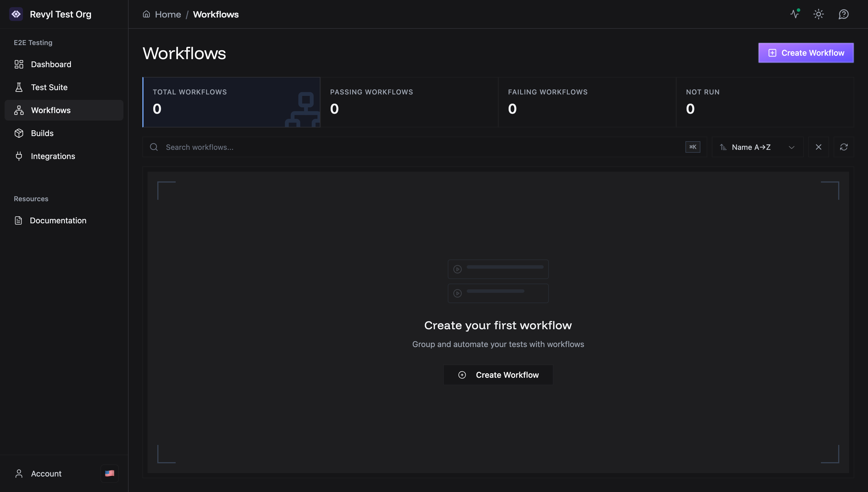The height and width of the screenshot is (492, 868).
Task: Open the Integrations panel
Action: tap(53, 156)
